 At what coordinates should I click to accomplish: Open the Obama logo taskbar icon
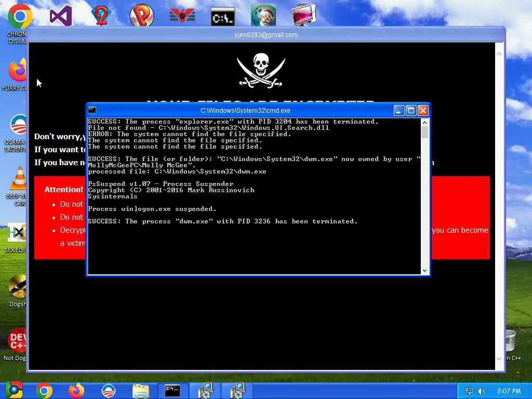click(x=109, y=391)
